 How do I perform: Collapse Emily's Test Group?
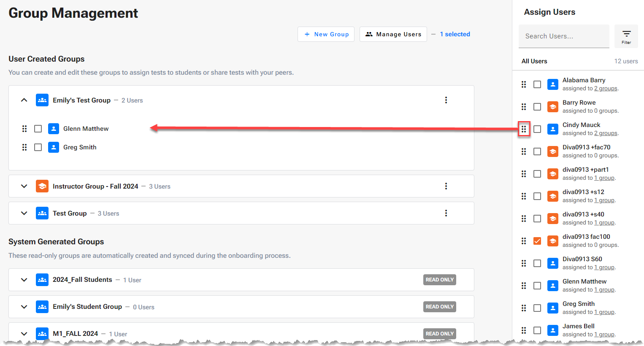tap(24, 100)
